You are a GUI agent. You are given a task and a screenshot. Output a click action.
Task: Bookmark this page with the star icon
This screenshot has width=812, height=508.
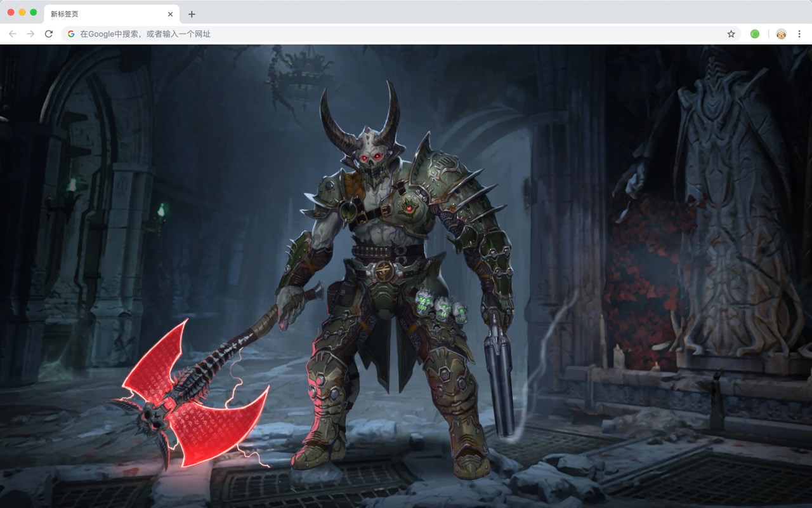point(731,34)
